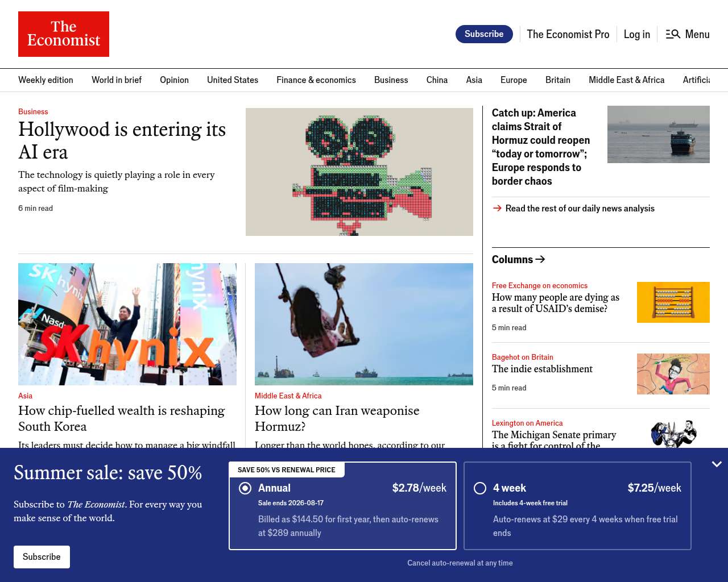Open How chip-fuelled wealth is reshaping South Korea
This screenshot has width=728, height=582.
[122, 418]
